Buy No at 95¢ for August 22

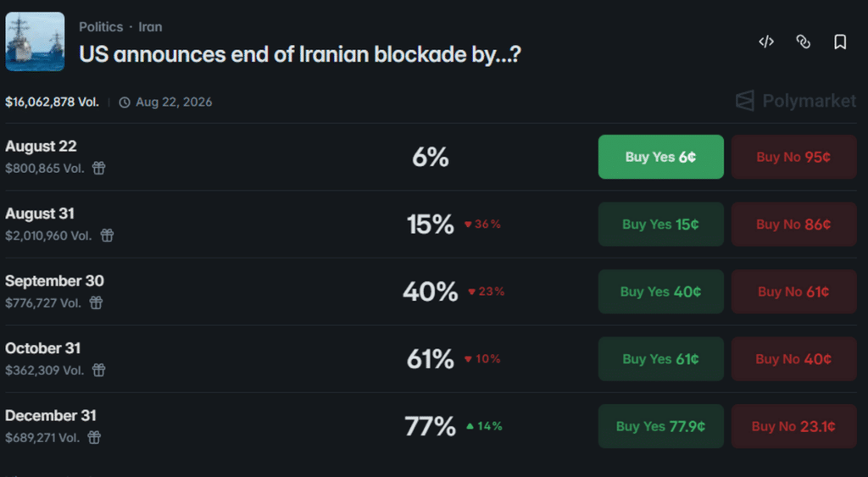click(x=793, y=157)
